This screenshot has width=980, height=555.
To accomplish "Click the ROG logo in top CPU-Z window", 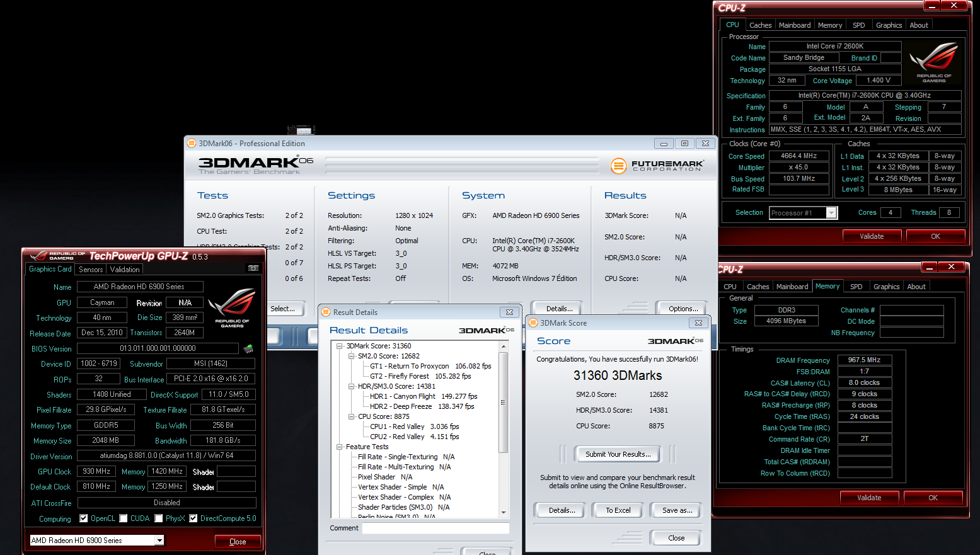I will click(934, 62).
